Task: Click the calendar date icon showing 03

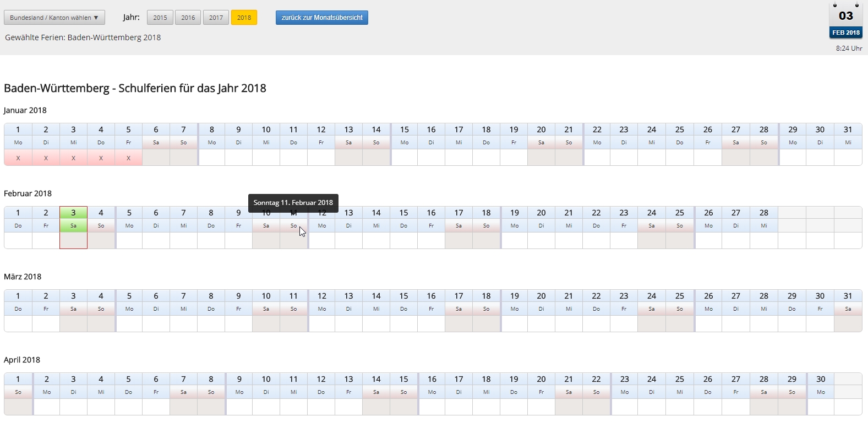Action: point(846,15)
